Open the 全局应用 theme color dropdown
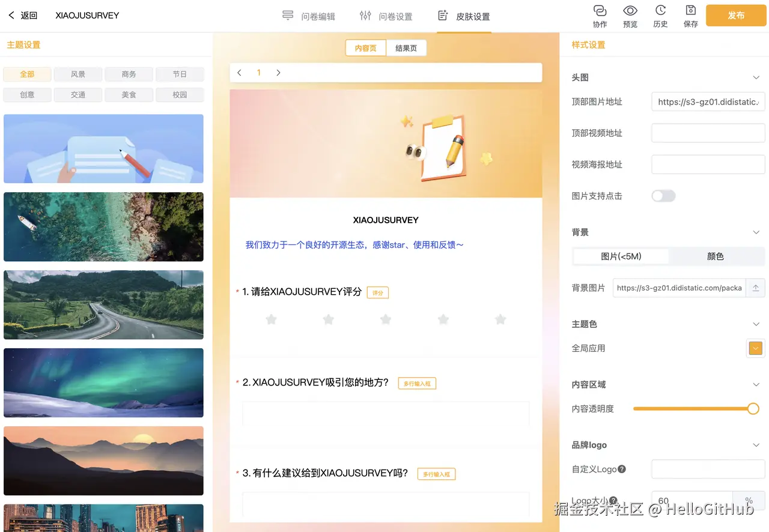Screen dimensions: 769x532 [x=755, y=348]
